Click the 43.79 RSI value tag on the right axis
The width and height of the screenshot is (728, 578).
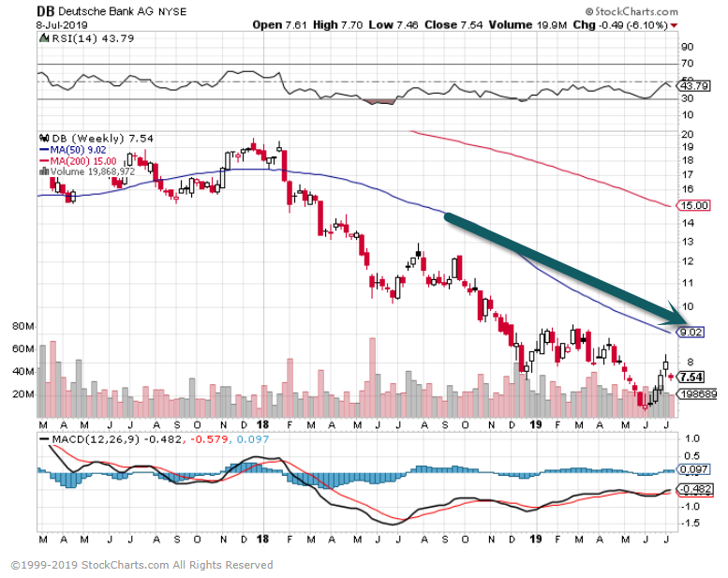point(694,86)
